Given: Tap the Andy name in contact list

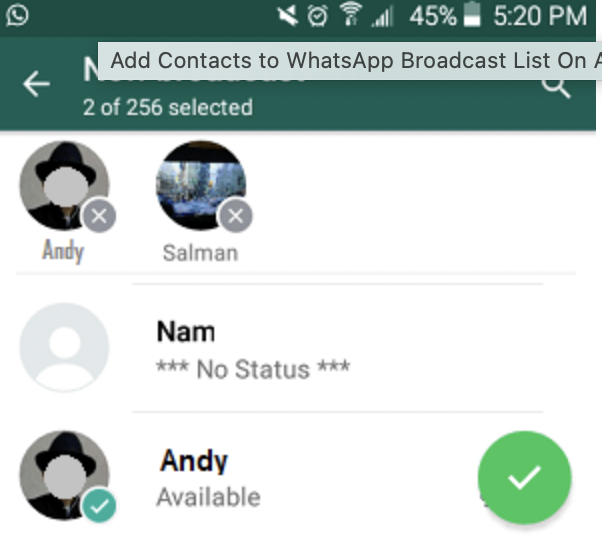Looking at the screenshot, I should (194, 461).
